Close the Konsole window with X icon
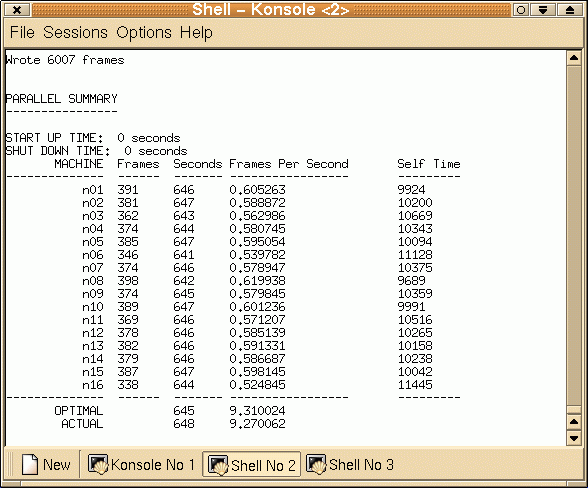Screen dimensions: 588x488 17,10
